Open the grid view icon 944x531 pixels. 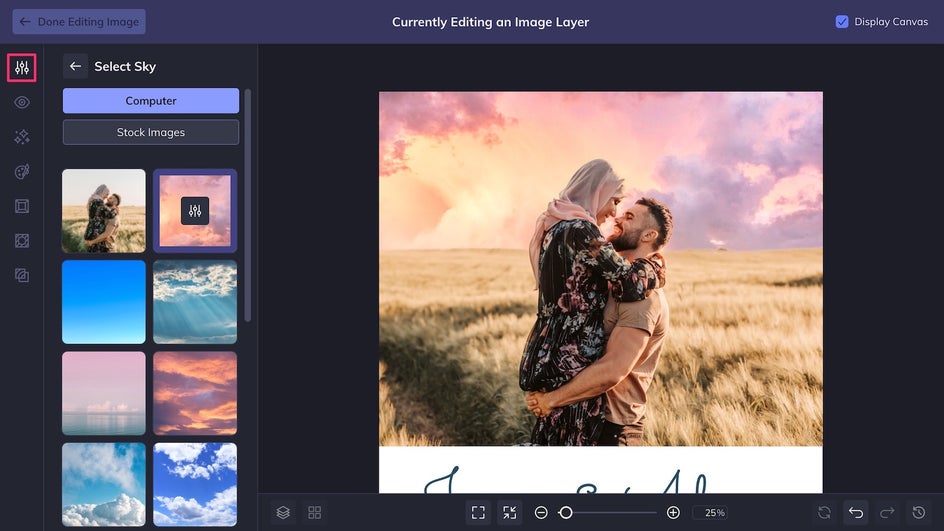pyautogui.click(x=314, y=512)
